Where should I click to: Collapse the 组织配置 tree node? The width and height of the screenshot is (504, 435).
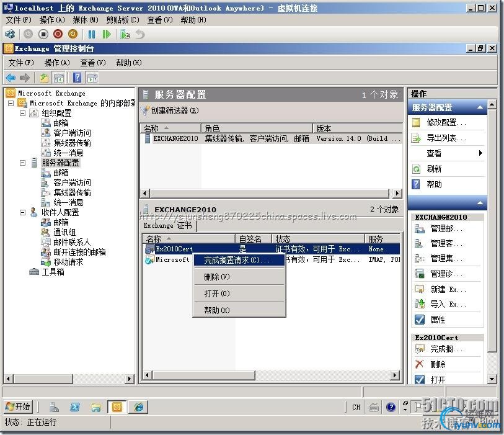point(22,114)
